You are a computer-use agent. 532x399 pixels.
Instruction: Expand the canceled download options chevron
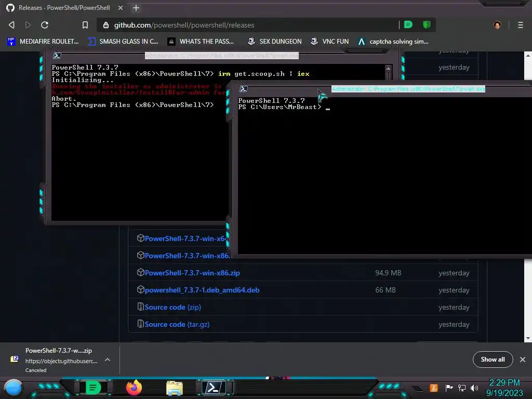107,360
